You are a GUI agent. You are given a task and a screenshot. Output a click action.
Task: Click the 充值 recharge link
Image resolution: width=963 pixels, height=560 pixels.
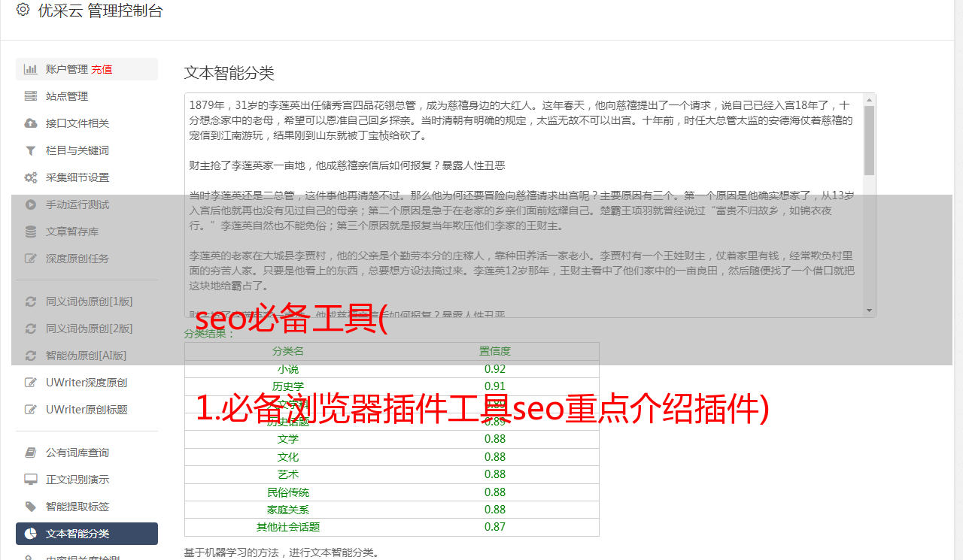tap(102, 69)
